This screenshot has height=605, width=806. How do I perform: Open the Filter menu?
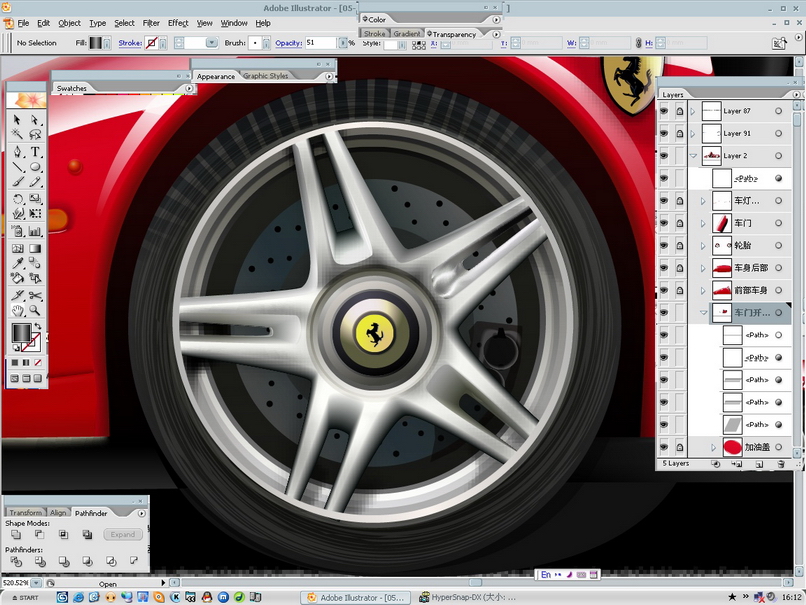click(x=151, y=23)
